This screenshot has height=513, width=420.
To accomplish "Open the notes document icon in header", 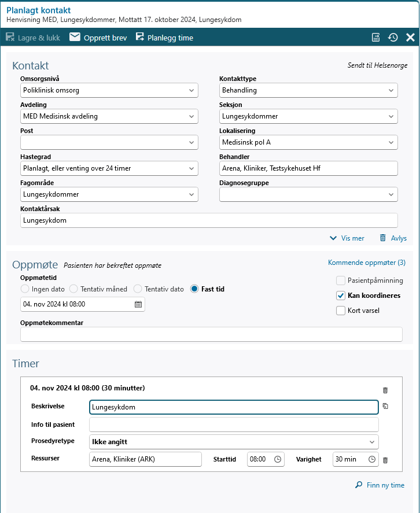I will [x=376, y=38].
